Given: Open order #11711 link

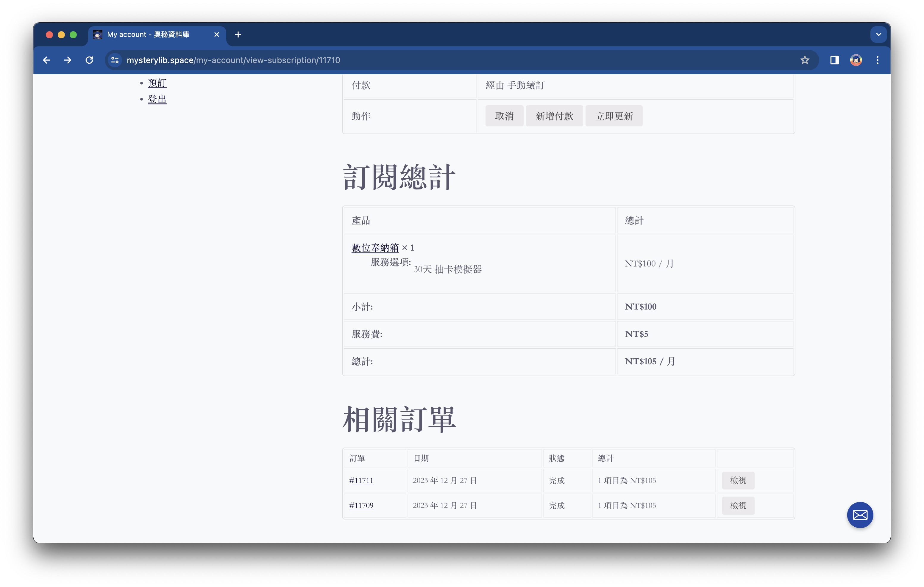Looking at the screenshot, I should [x=361, y=481].
